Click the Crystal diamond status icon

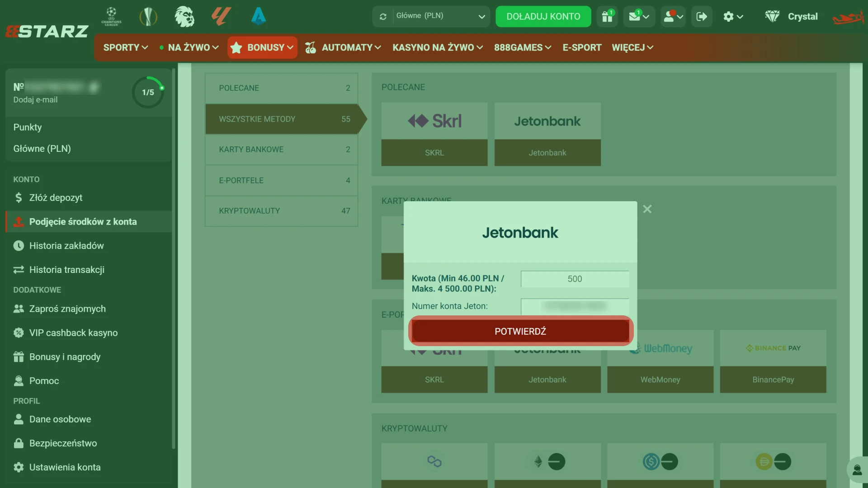(x=772, y=17)
